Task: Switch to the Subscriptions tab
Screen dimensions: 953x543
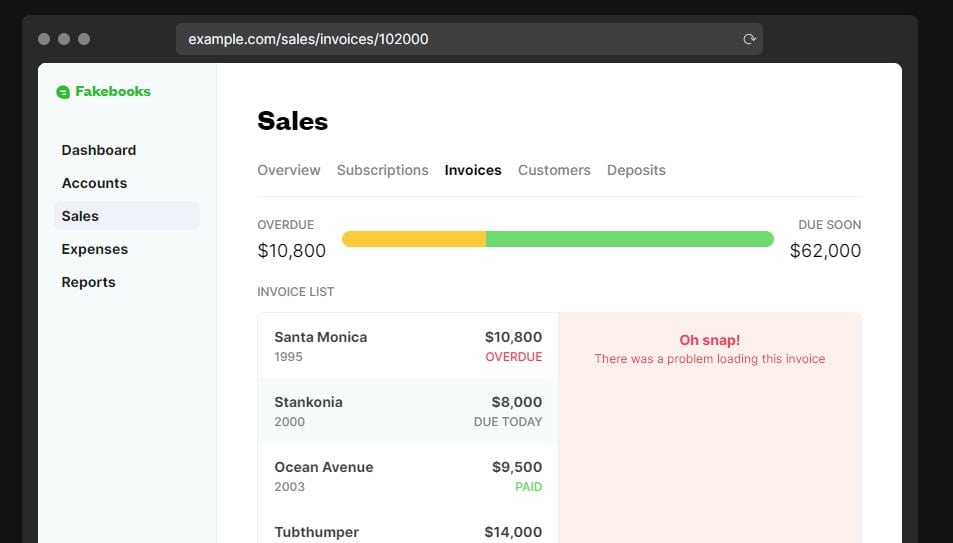Action: (x=382, y=170)
